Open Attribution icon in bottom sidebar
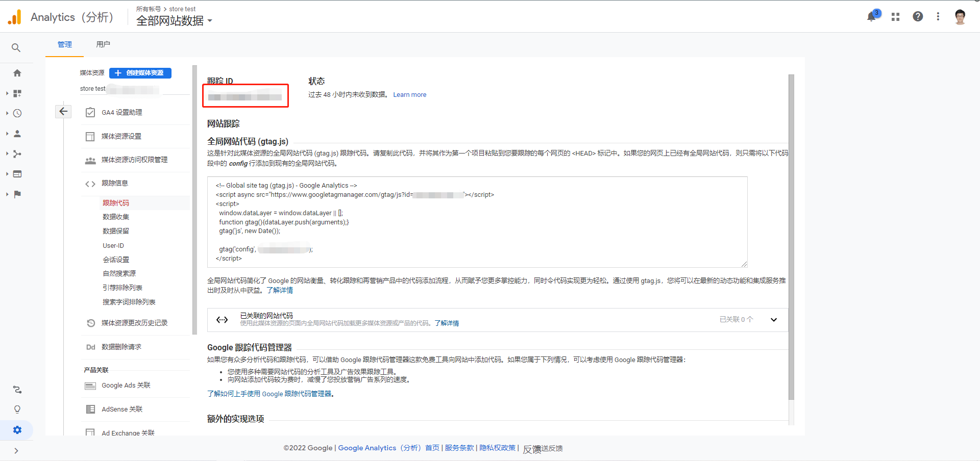Image resolution: width=980 pixels, height=461 pixels. (x=17, y=390)
